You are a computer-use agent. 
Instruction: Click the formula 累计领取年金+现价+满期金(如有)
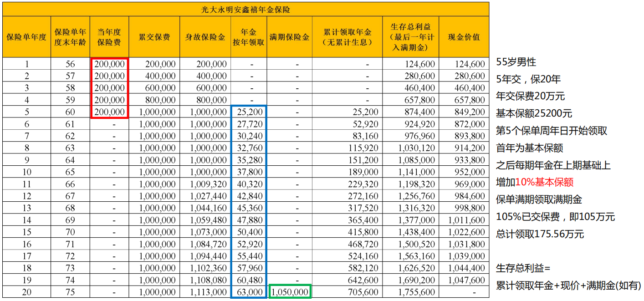[569, 286]
